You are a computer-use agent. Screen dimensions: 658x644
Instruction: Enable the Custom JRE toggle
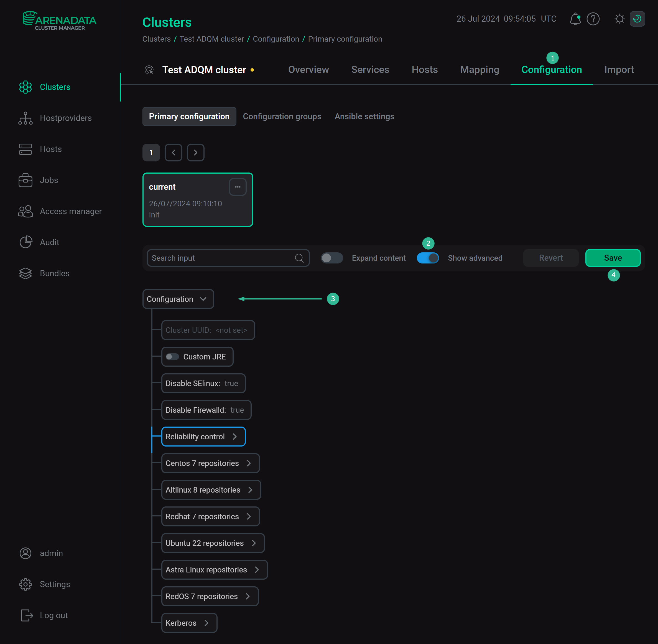[x=172, y=357]
